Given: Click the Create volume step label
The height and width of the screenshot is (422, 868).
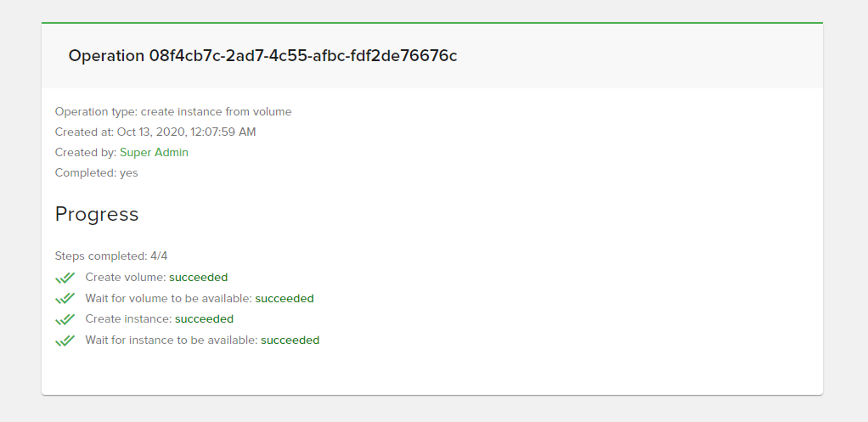Looking at the screenshot, I should (126, 278).
